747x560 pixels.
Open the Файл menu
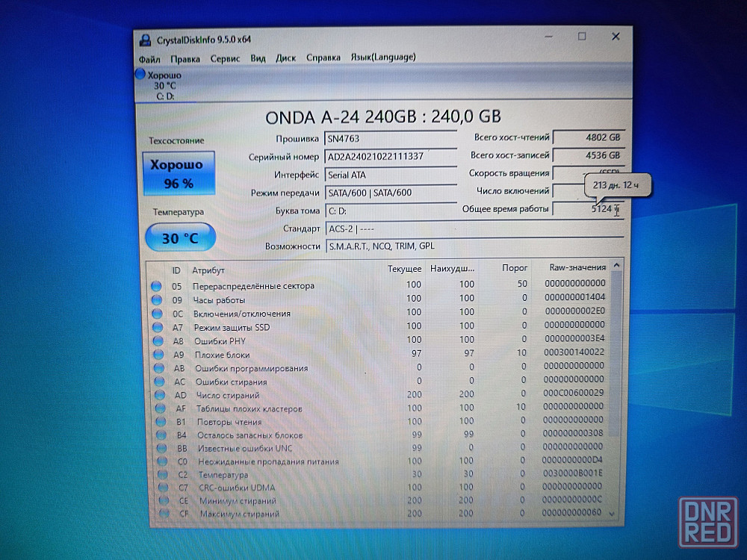[x=149, y=59]
